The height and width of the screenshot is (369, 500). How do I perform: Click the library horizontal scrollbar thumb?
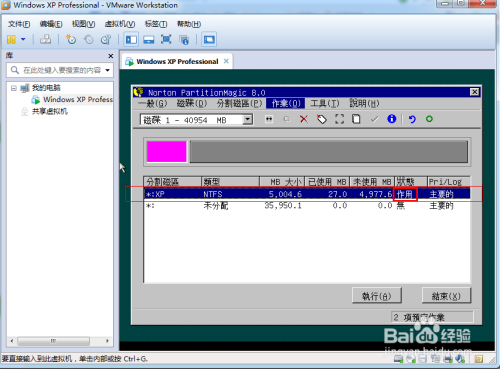tap(53, 341)
